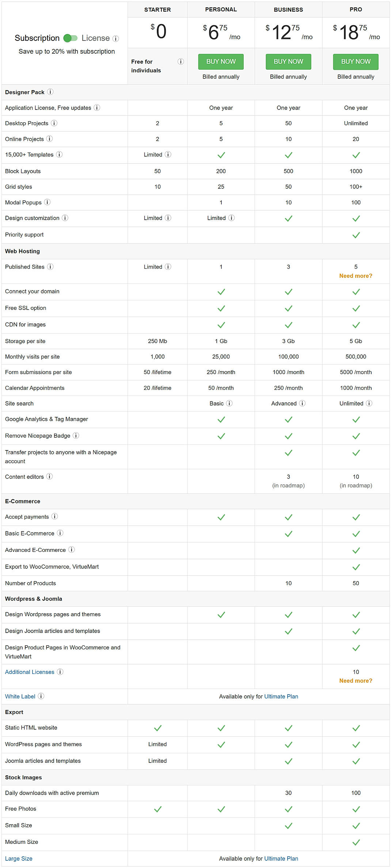Click info icon next to License

click(x=115, y=38)
